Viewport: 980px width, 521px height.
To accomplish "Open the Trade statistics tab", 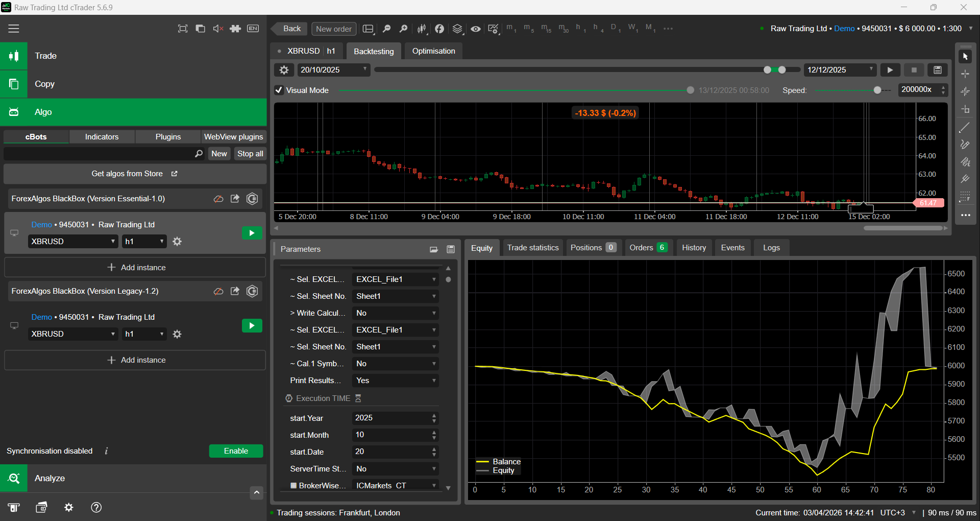I will (532, 248).
